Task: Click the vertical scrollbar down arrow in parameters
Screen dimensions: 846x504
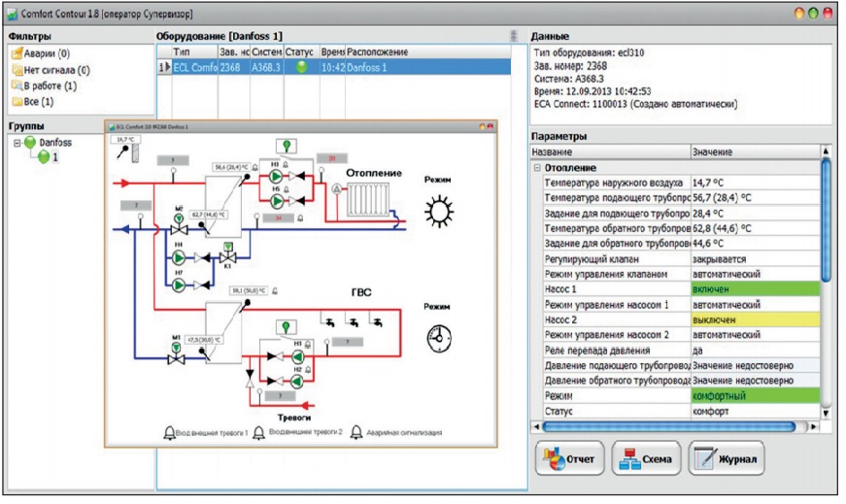Action: coord(827,410)
